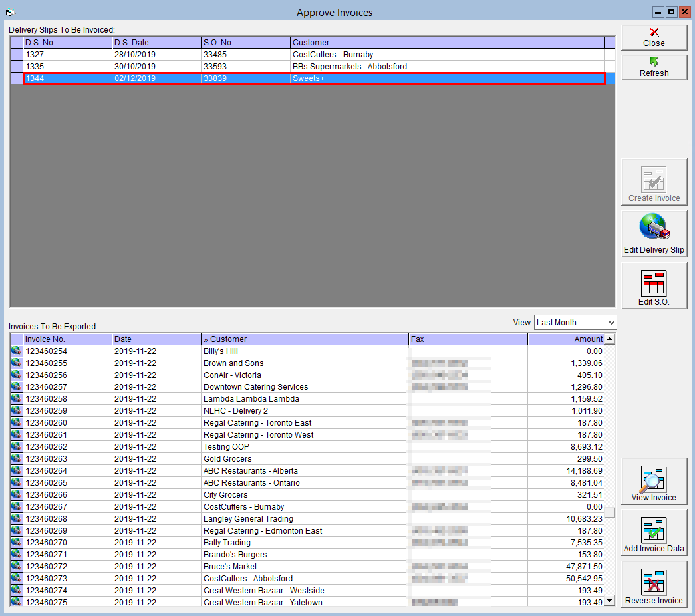Click globe icon for invoice 123460255
This screenshot has height=616, width=695.
[x=17, y=363]
